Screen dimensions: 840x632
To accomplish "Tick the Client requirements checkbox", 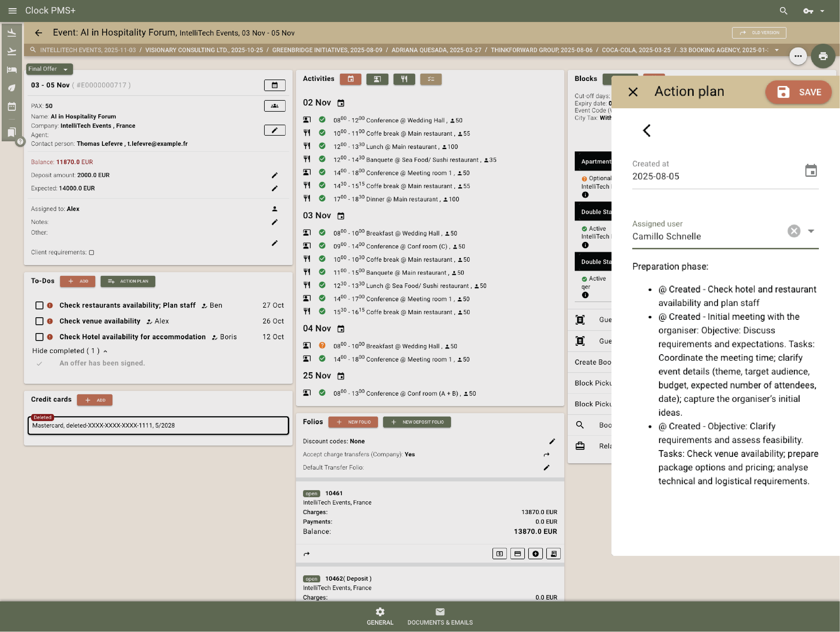I will pos(92,252).
